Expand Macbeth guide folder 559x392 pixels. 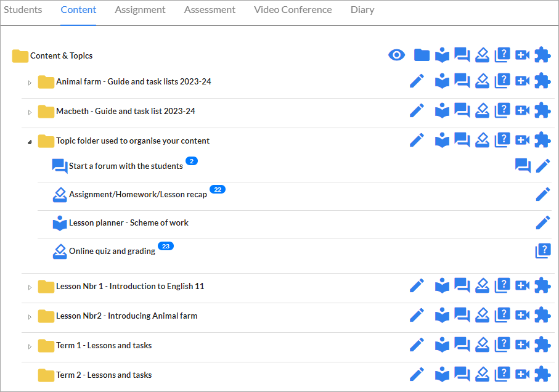30,112
